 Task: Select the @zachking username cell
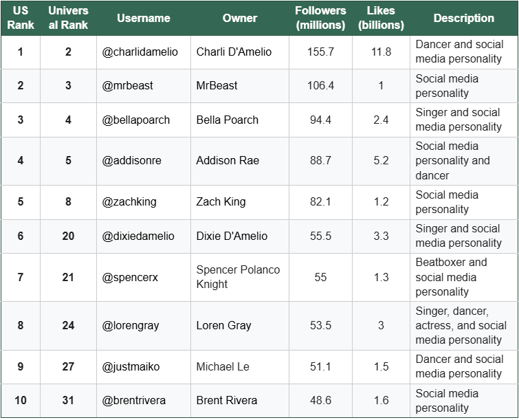(143, 202)
